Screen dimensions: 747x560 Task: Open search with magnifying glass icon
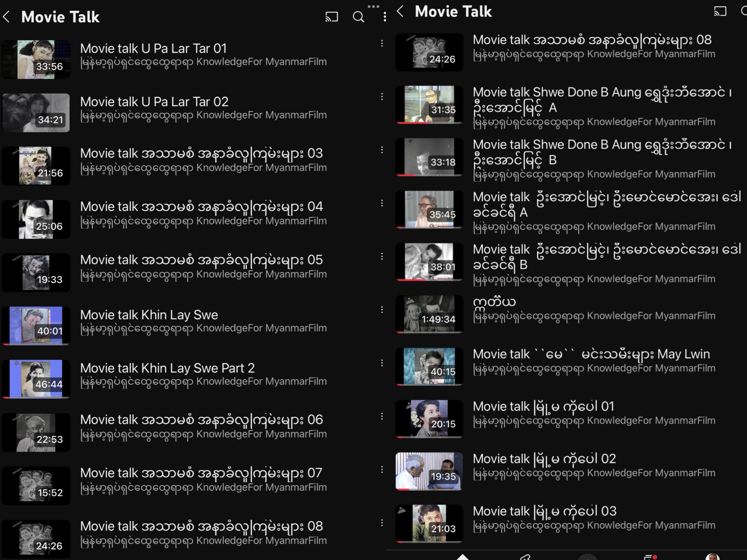pos(358,17)
